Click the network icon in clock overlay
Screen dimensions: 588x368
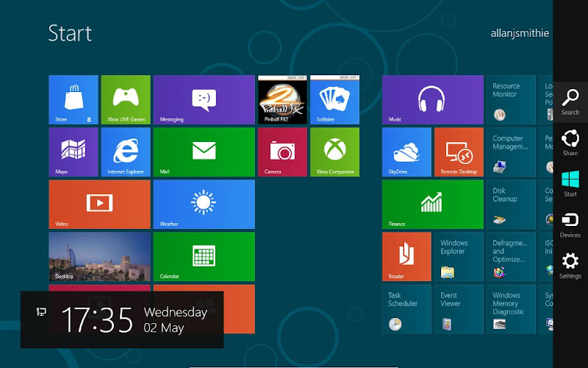click(x=41, y=311)
